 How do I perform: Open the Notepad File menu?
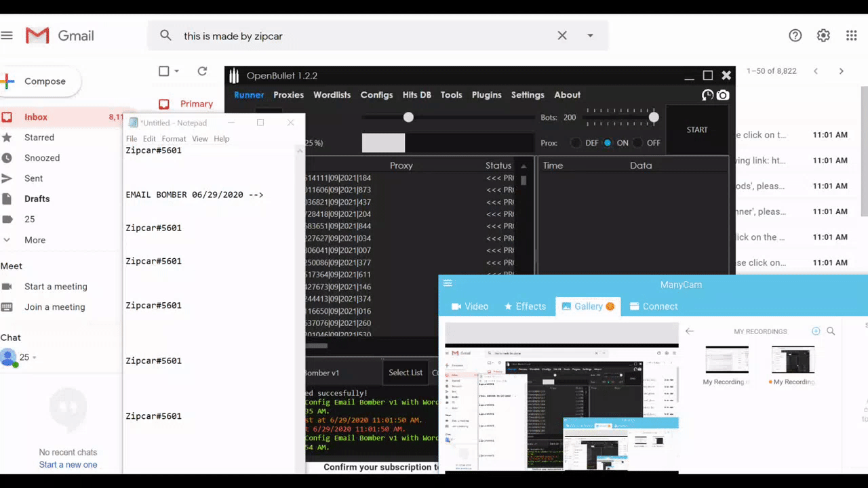[132, 139]
